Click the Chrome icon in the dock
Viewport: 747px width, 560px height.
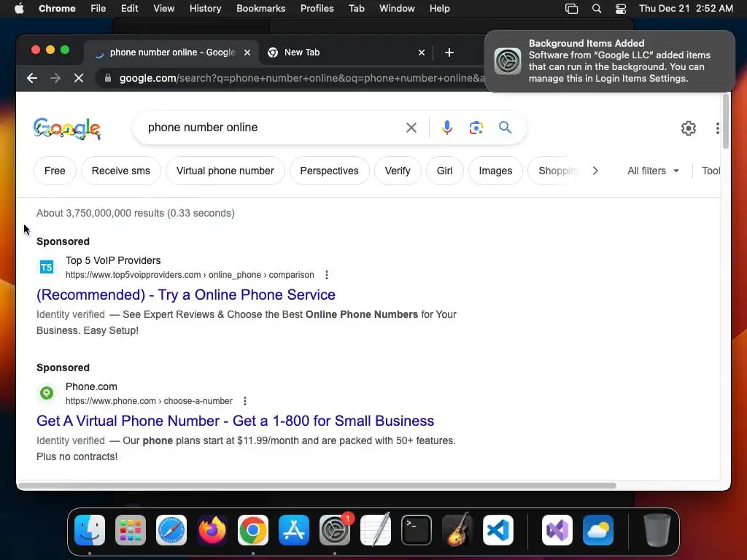(253, 530)
